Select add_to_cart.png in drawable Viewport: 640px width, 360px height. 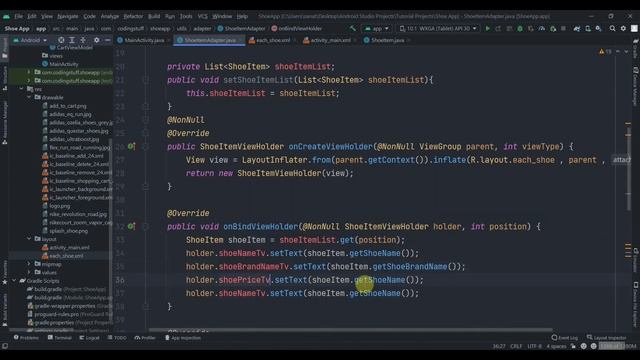coord(64,106)
